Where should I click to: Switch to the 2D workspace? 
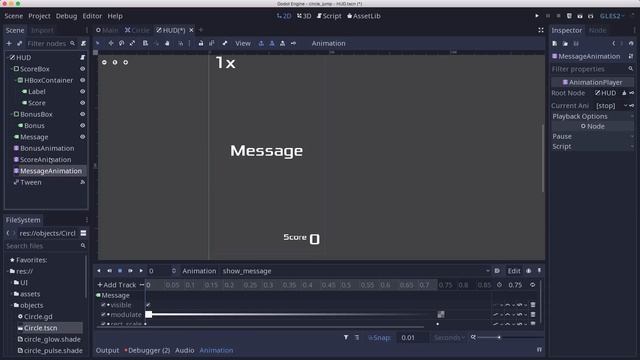(284, 16)
